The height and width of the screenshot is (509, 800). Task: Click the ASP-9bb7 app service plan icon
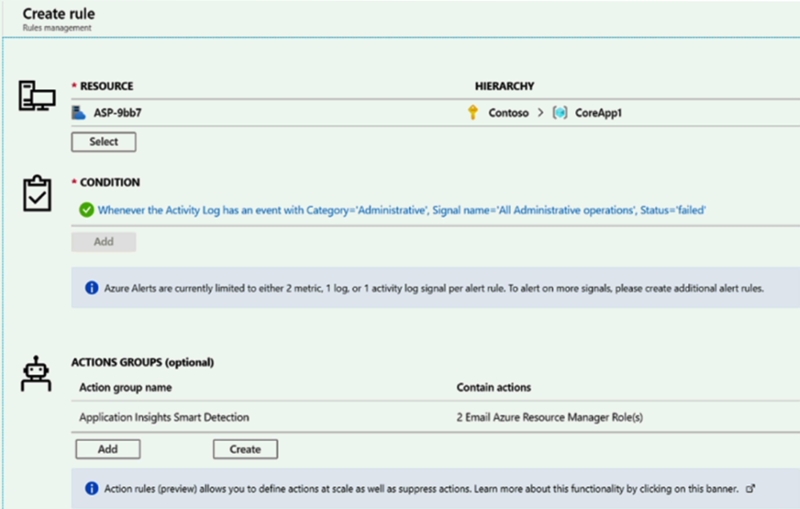(x=79, y=113)
